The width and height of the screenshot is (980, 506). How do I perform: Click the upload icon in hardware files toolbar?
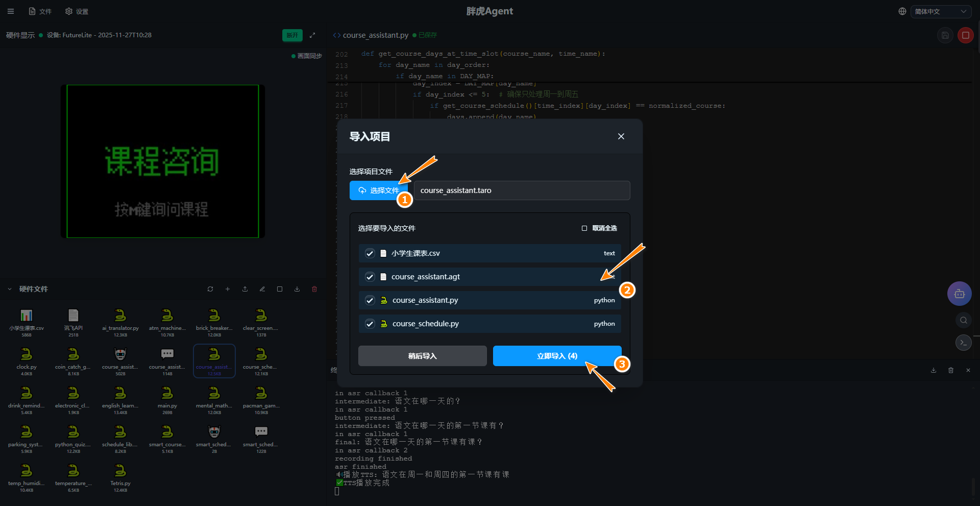245,289
